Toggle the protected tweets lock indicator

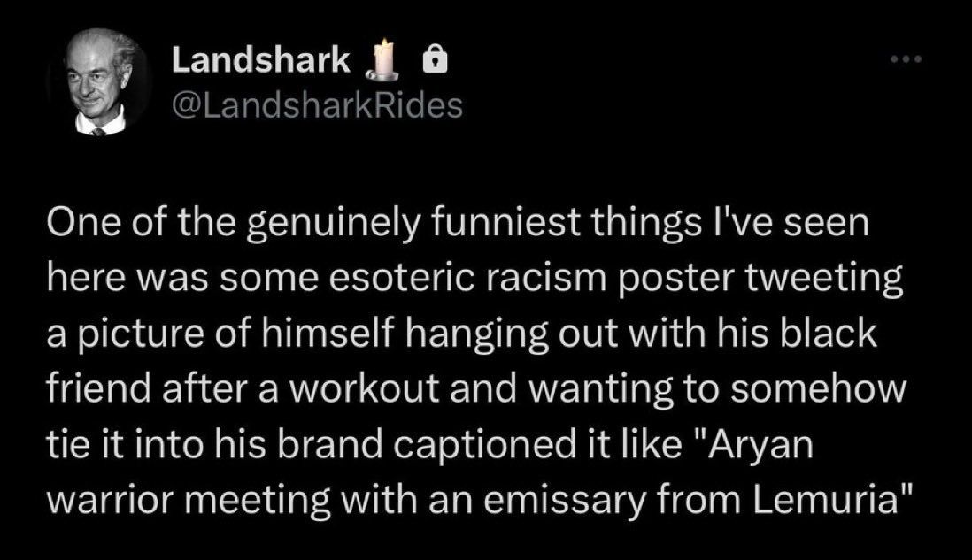point(436,58)
